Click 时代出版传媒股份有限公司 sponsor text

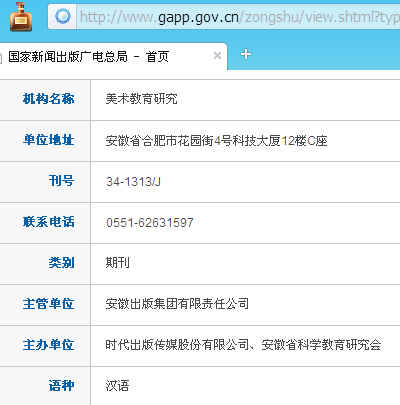pos(177,345)
